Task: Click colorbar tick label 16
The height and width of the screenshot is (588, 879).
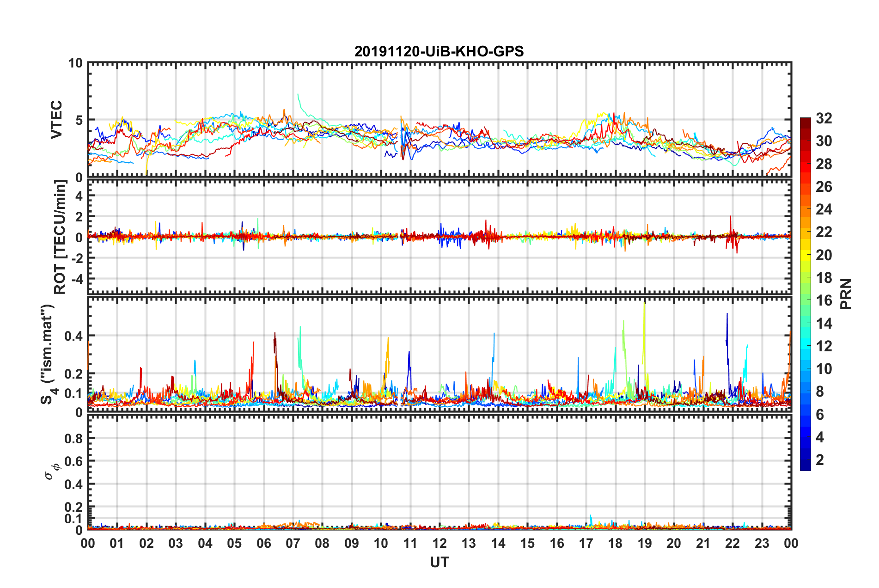Action: (x=824, y=300)
